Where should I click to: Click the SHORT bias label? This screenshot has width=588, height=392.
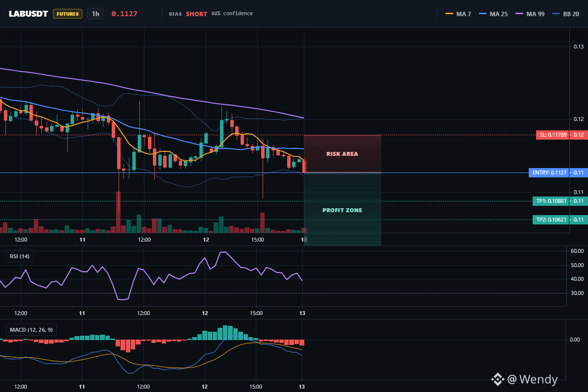[196, 14]
